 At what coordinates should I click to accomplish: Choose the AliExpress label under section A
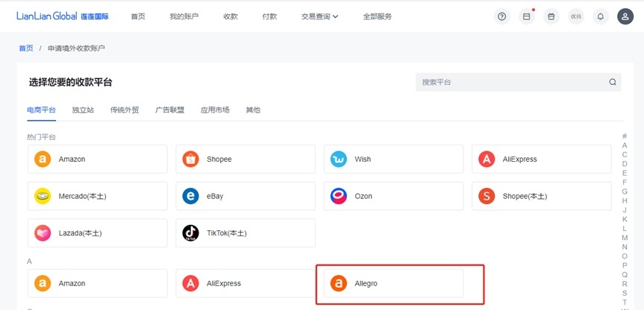pos(223,283)
